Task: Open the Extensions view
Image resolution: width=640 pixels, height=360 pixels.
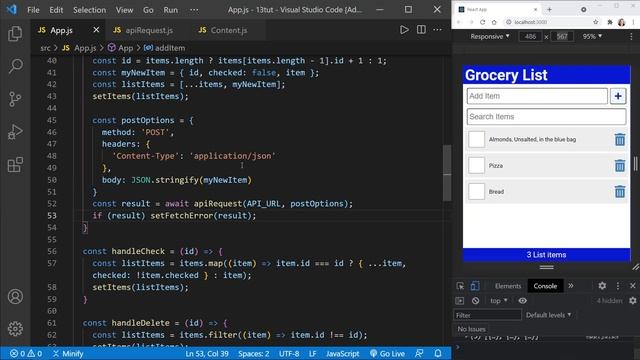Action: pyautogui.click(x=15, y=164)
